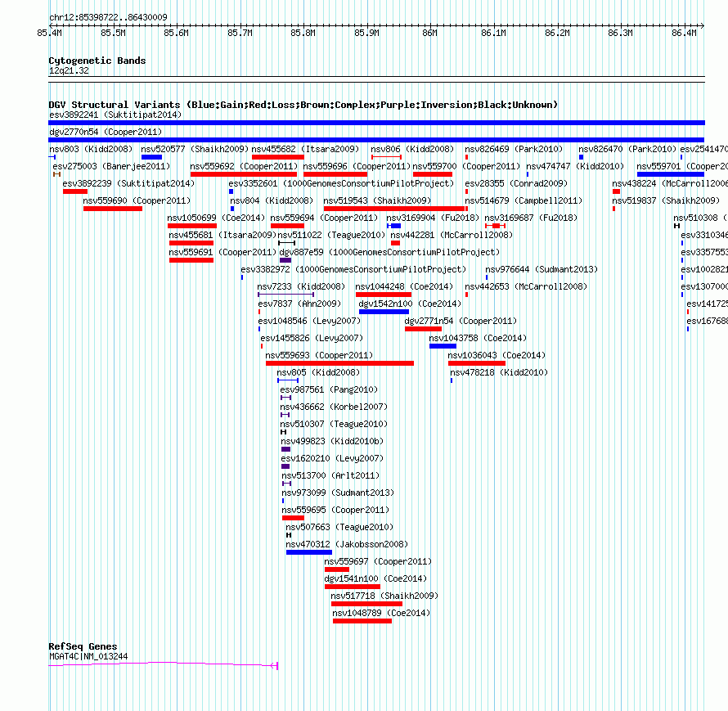Screen dimensions: 728x711
Task: Select nsv442281 (McCarroll2008) label
Action: click(452, 235)
